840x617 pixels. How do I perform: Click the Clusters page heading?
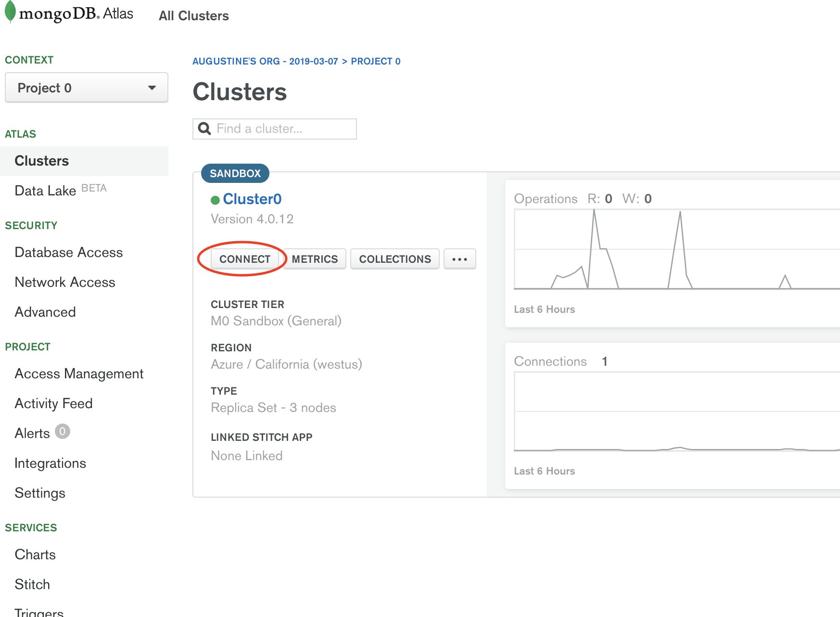[x=240, y=91]
